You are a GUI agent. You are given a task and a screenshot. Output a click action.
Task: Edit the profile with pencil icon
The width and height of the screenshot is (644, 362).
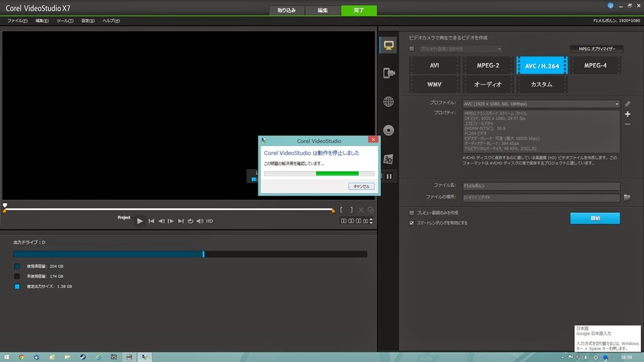click(x=627, y=104)
